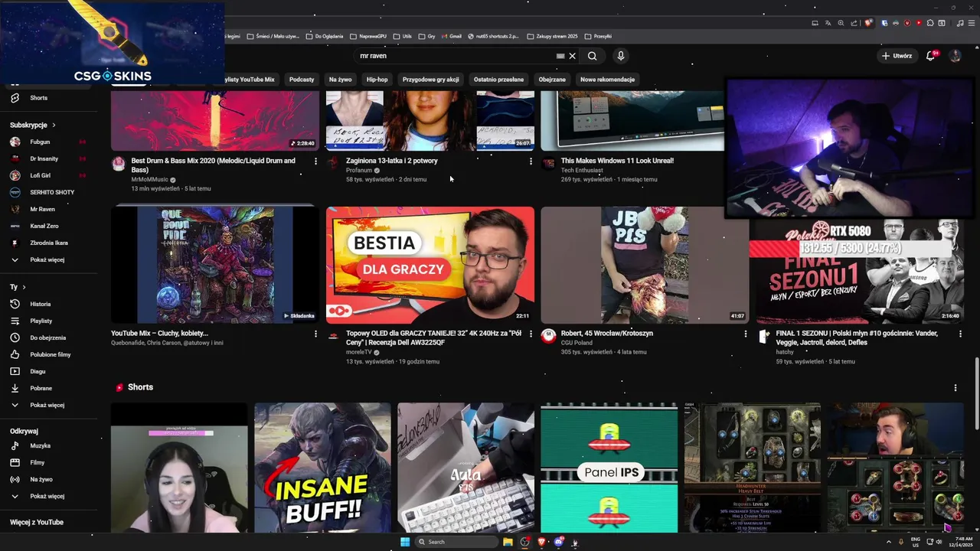Open Polubione filmy liked videos
980x551 pixels.
click(x=49, y=354)
